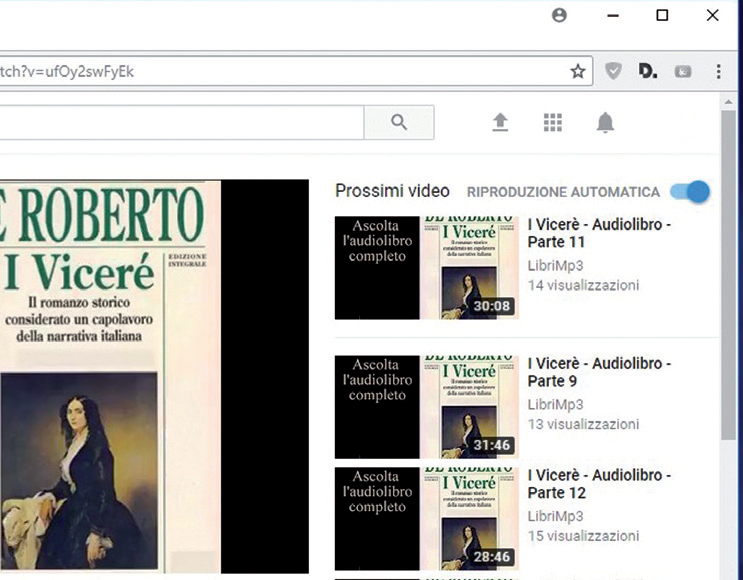The height and width of the screenshot is (580, 743).
Task: Open the YouTube notifications bell
Action: click(605, 123)
